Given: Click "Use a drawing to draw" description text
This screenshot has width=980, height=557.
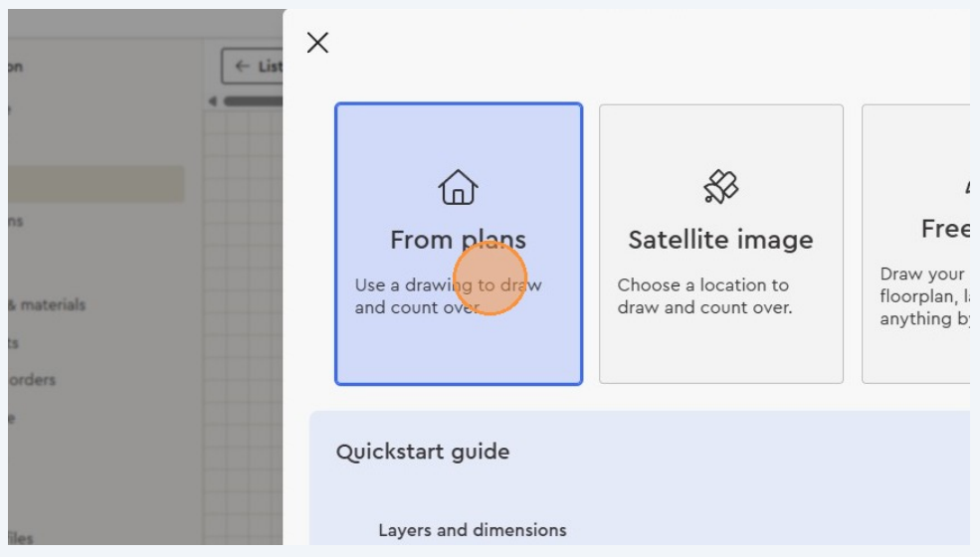Looking at the screenshot, I should point(448,285).
